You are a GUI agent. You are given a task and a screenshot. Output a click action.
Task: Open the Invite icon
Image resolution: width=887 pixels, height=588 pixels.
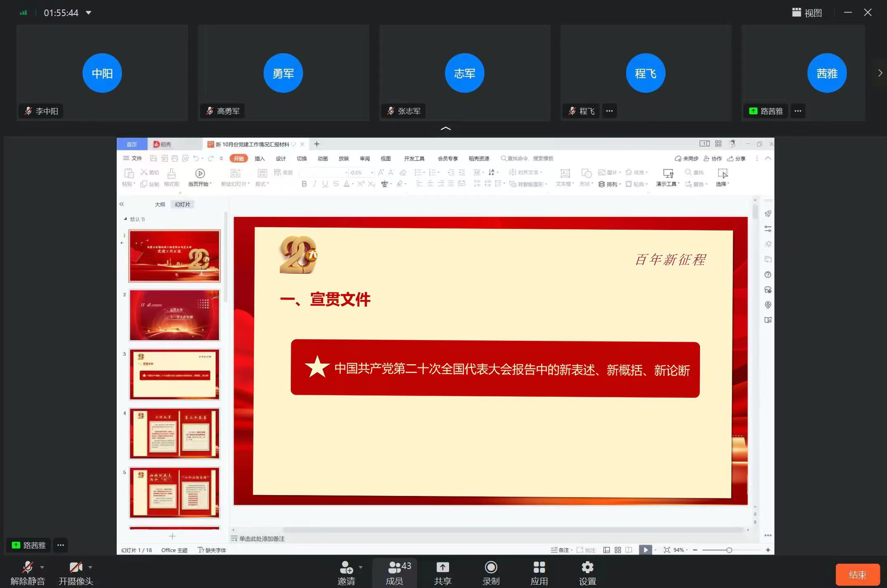pos(346,567)
